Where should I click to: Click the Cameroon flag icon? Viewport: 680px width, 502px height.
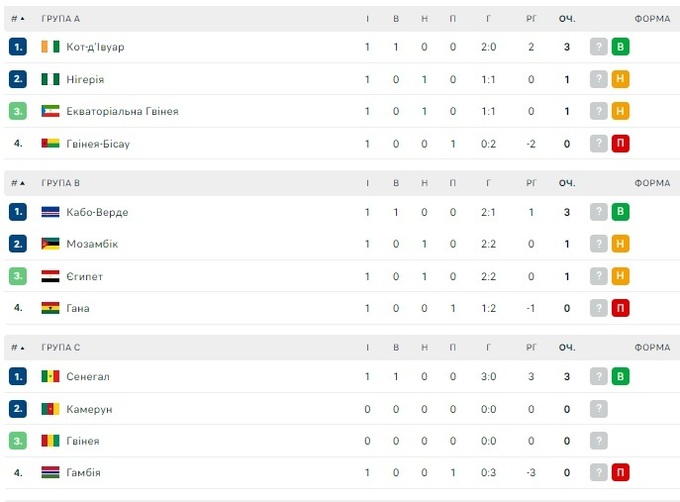pos(50,409)
